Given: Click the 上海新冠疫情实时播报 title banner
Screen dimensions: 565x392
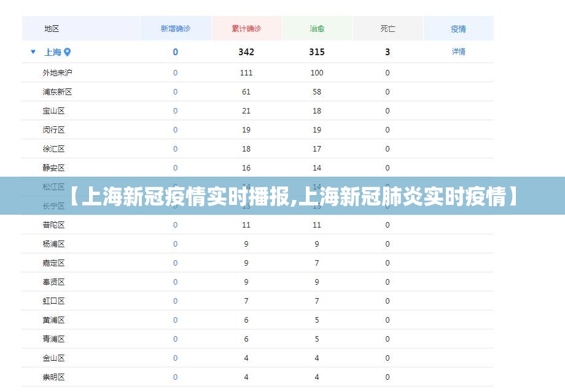Looking at the screenshot, I should (x=282, y=196).
